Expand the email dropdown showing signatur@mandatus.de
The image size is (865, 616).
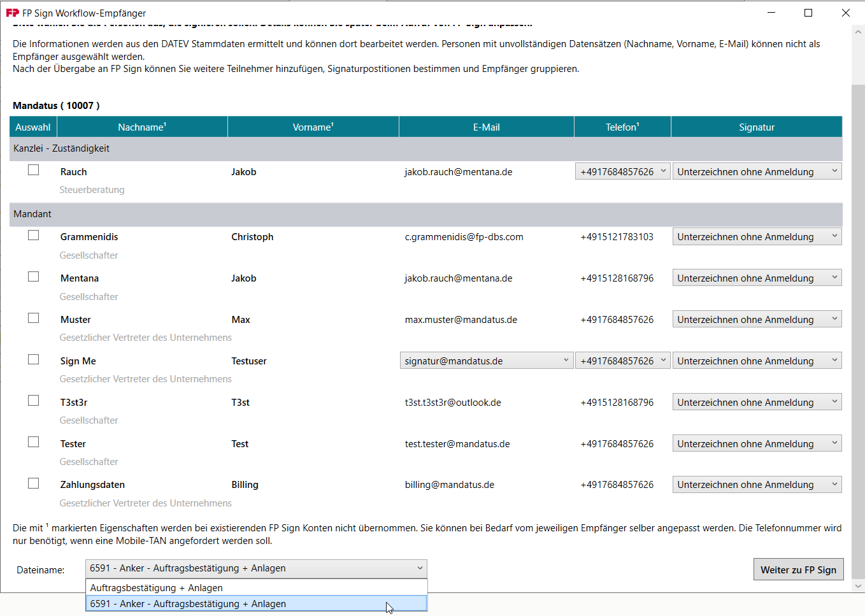(x=566, y=360)
